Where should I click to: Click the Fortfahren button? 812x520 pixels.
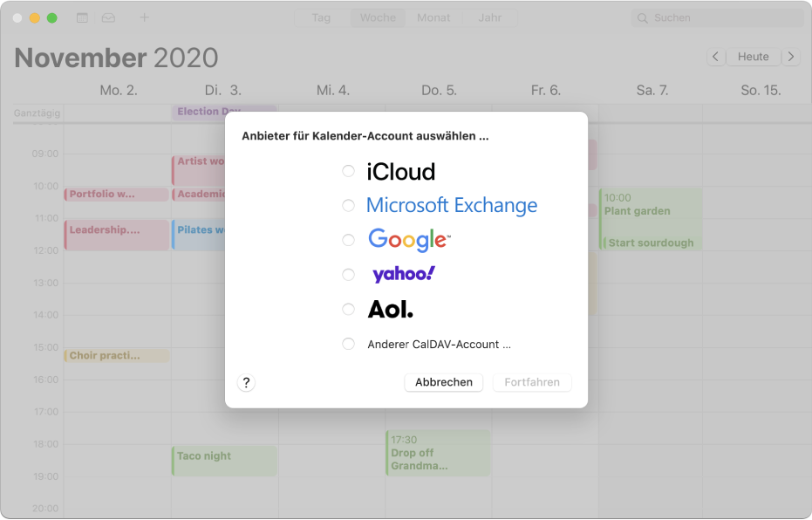pos(532,382)
